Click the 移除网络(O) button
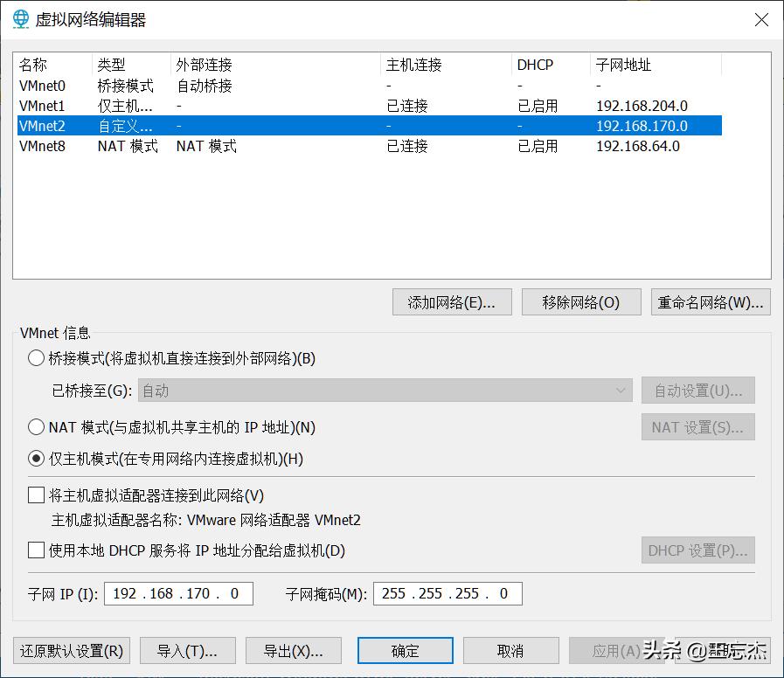The width and height of the screenshot is (784, 678). 580,301
